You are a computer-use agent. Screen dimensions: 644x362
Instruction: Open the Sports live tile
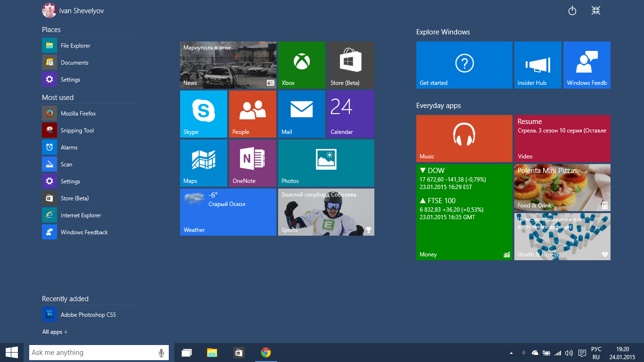(x=326, y=212)
